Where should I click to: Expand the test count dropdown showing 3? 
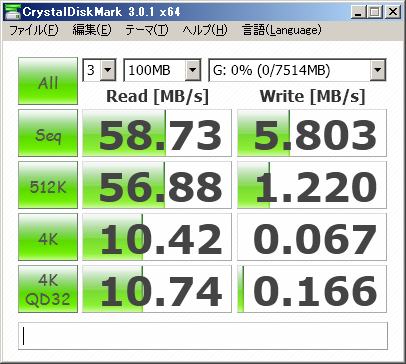(108, 70)
